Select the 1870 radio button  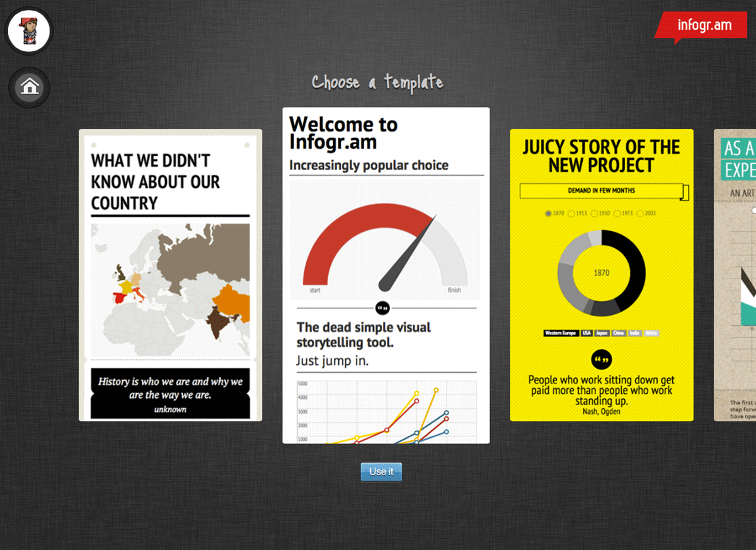[x=549, y=214]
